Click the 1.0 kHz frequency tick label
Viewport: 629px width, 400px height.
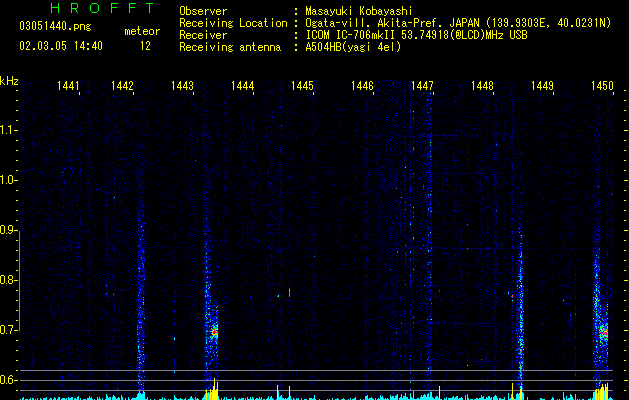8,180
